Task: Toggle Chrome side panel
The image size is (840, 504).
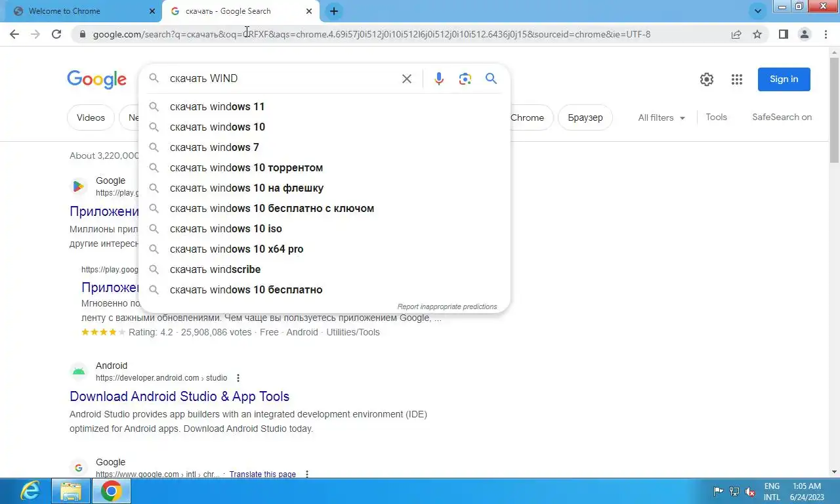Action: pyautogui.click(x=783, y=34)
